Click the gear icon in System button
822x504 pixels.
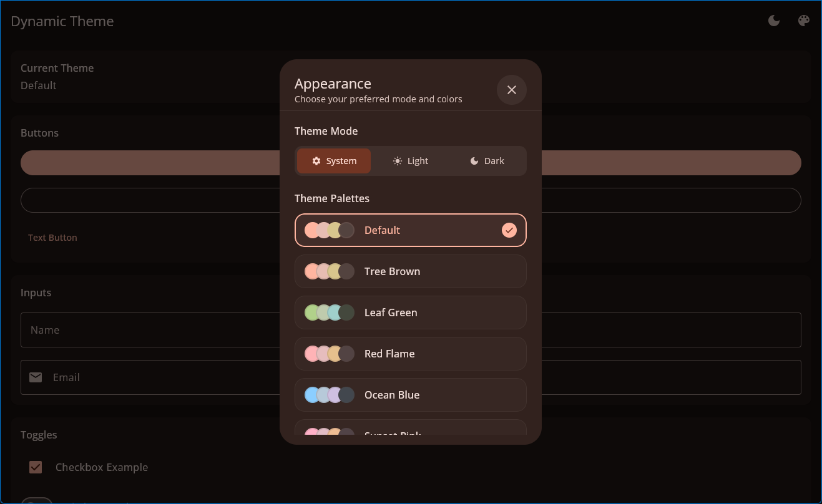point(316,161)
